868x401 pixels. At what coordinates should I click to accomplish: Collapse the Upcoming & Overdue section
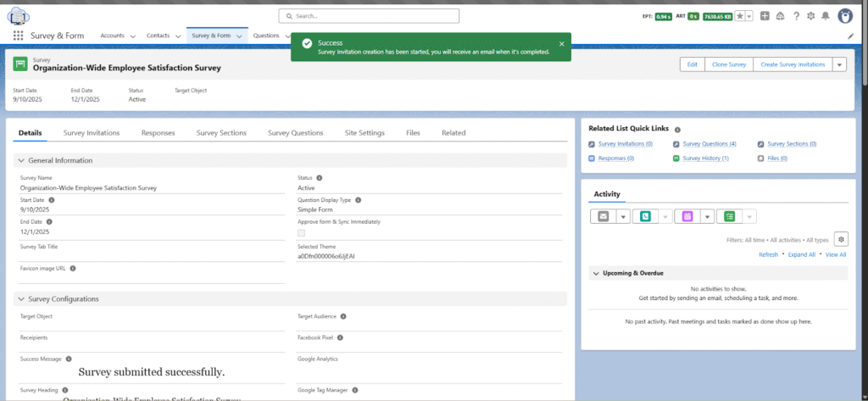coord(595,274)
